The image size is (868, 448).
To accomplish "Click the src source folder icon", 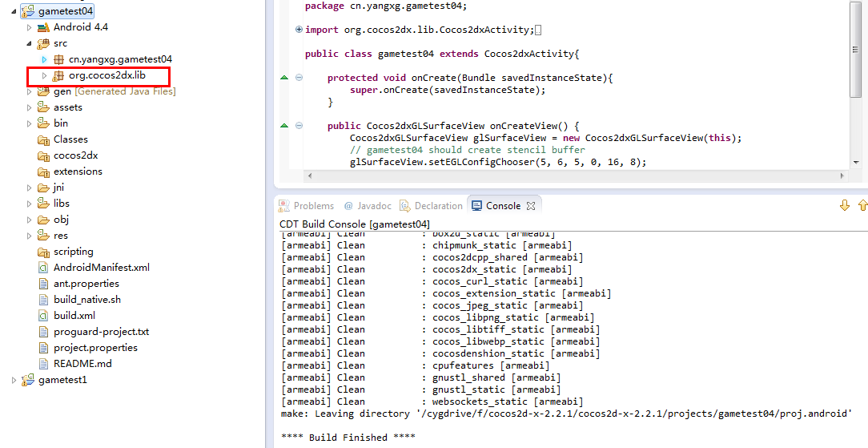I will (x=43, y=43).
